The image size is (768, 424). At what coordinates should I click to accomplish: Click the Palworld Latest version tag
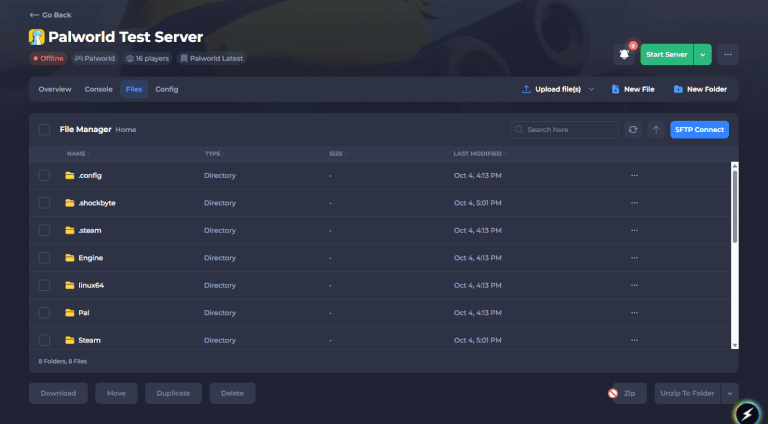[x=211, y=58]
